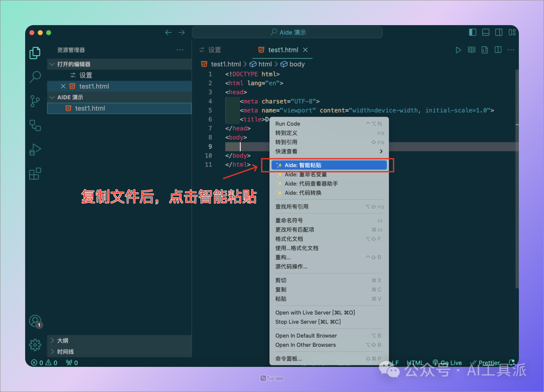Open the Manage gear icon
Viewport: 544px width, 392px height.
point(35,345)
